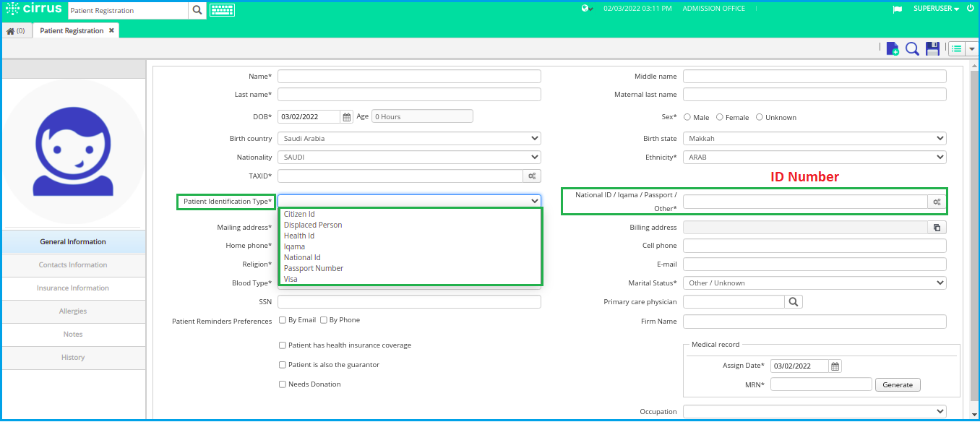Screen dimensions: 980x422
Task: Open the Assign Date calendar picker
Action: [x=834, y=366]
